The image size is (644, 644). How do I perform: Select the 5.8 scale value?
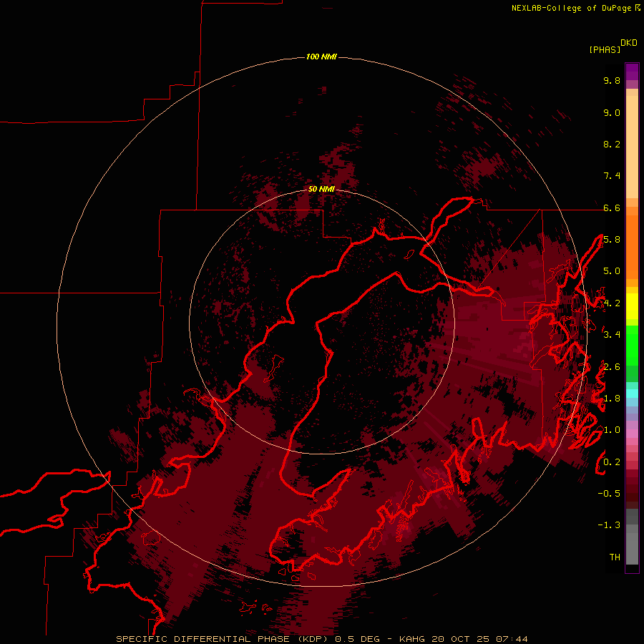(612, 240)
